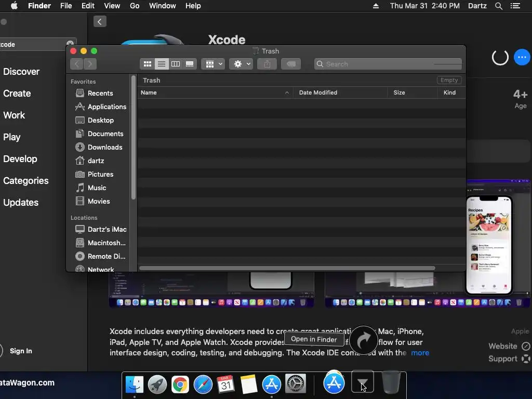This screenshot has height=399, width=532.
Task: Open the gear Action menu dropdown
Action: click(x=241, y=64)
